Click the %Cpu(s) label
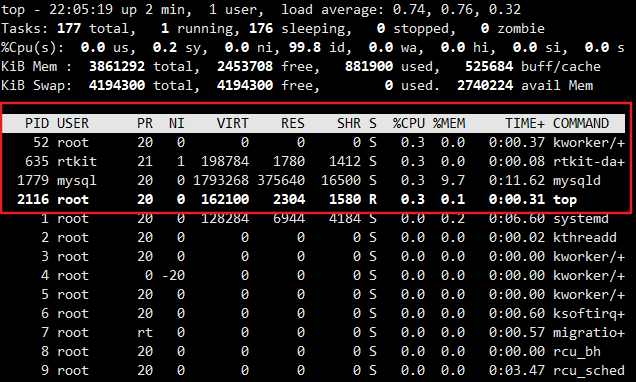The image size is (636, 382). [32, 48]
